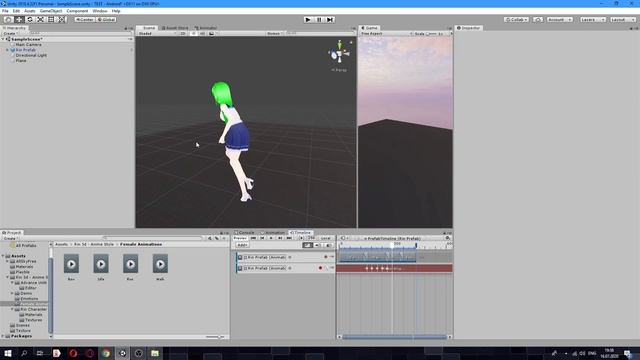Switch to the Console tab
The width and height of the screenshot is (640, 360).
click(x=244, y=233)
